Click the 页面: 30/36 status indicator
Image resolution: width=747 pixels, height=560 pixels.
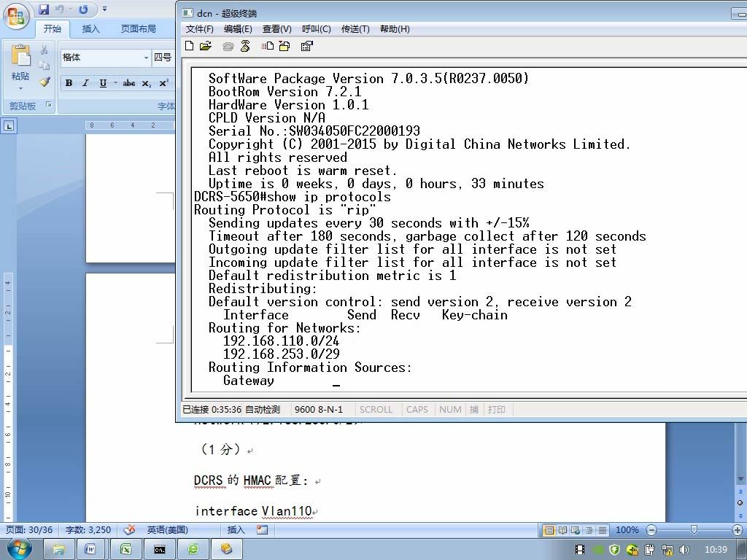point(29,529)
